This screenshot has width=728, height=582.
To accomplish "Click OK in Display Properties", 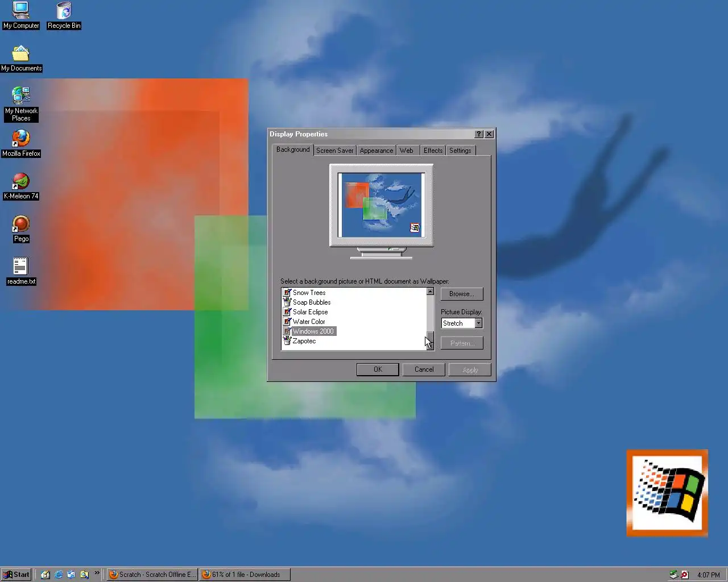I will [378, 369].
